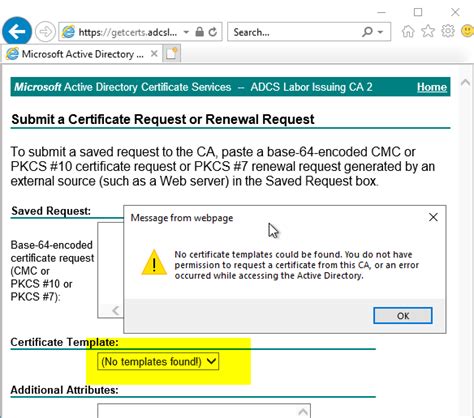The width and height of the screenshot is (474, 418).
Task: Click the https://getcerts address bar URL
Action: click(x=128, y=32)
